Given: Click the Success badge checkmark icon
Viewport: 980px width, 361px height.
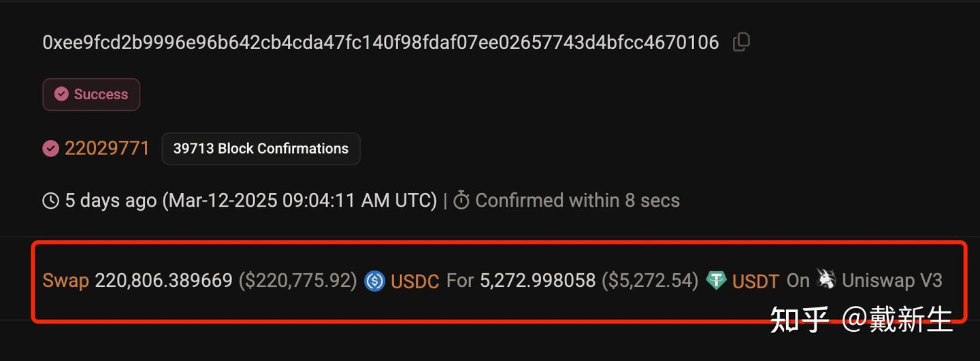Looking at the screenshot, I should point(61,94).
